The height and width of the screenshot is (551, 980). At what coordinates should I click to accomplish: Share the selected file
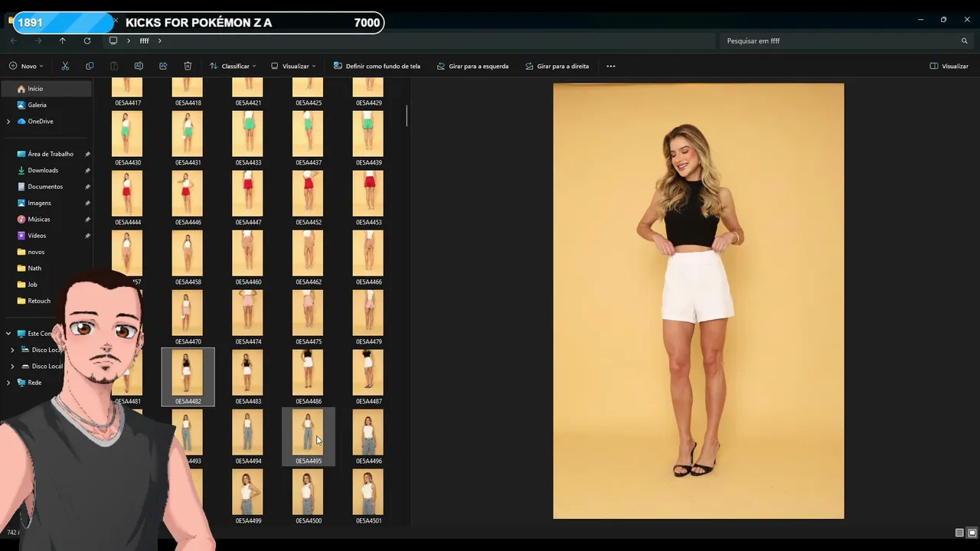pos(163,66)
